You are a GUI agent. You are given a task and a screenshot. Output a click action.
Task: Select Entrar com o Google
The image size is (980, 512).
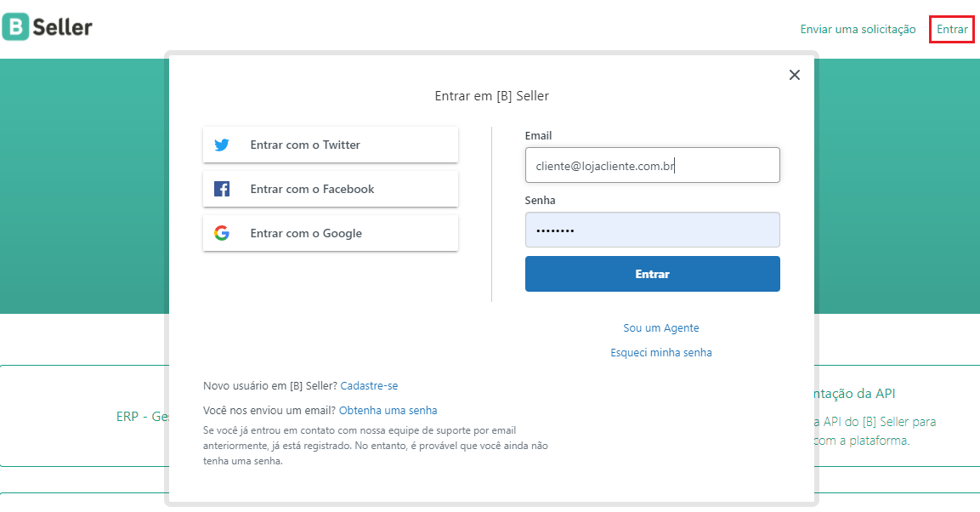pyautogui.click(x=331, y=233)
